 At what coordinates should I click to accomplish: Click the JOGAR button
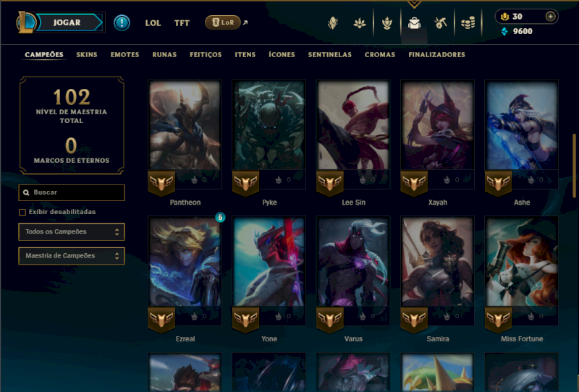[67, 22]
